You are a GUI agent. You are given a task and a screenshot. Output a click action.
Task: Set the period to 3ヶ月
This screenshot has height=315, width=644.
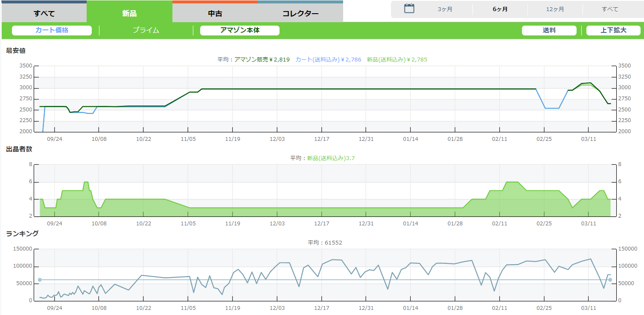pyautogui.click(x=445, y=9)
